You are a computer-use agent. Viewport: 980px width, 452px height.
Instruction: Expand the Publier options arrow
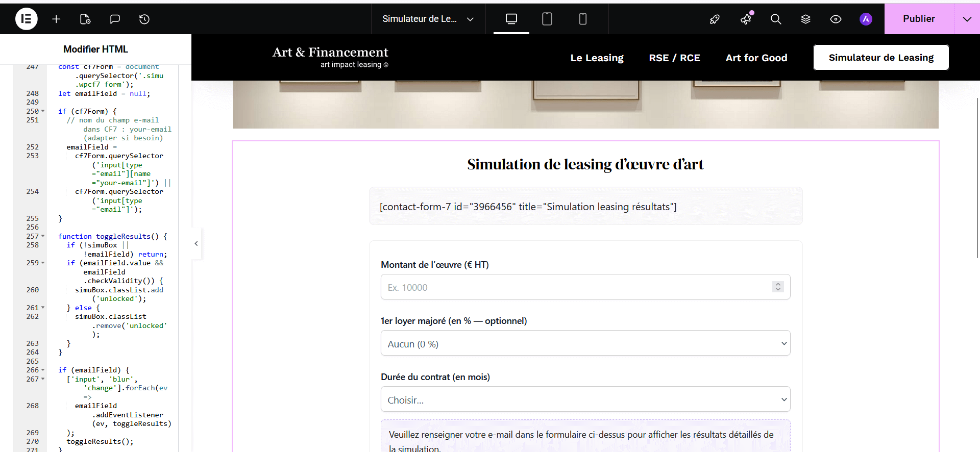click(x=967, y=19)
